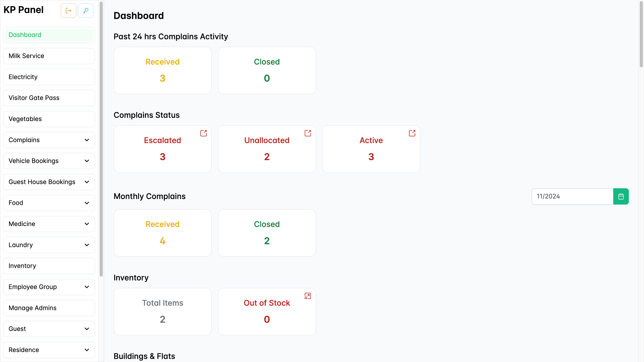Click the sidebar vertical scrollbar
The width and height of the screenshot is (644, 362).
click(101, 139)
